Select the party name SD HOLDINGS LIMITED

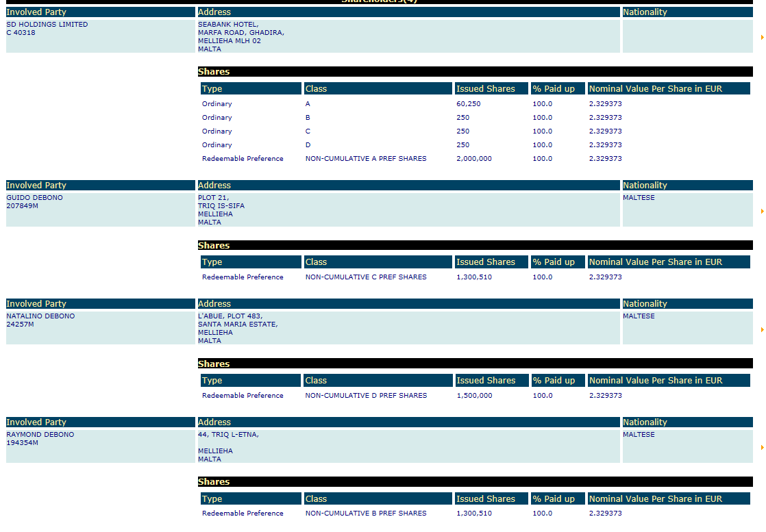(47, 25)
